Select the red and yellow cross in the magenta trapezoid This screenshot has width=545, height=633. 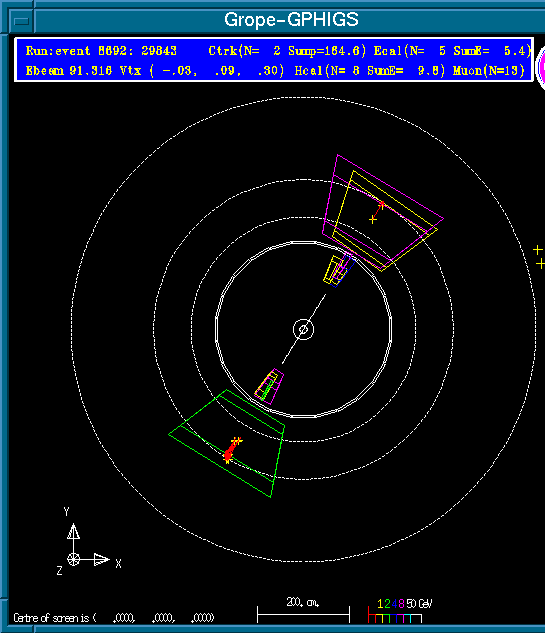(x=377, y=213)
